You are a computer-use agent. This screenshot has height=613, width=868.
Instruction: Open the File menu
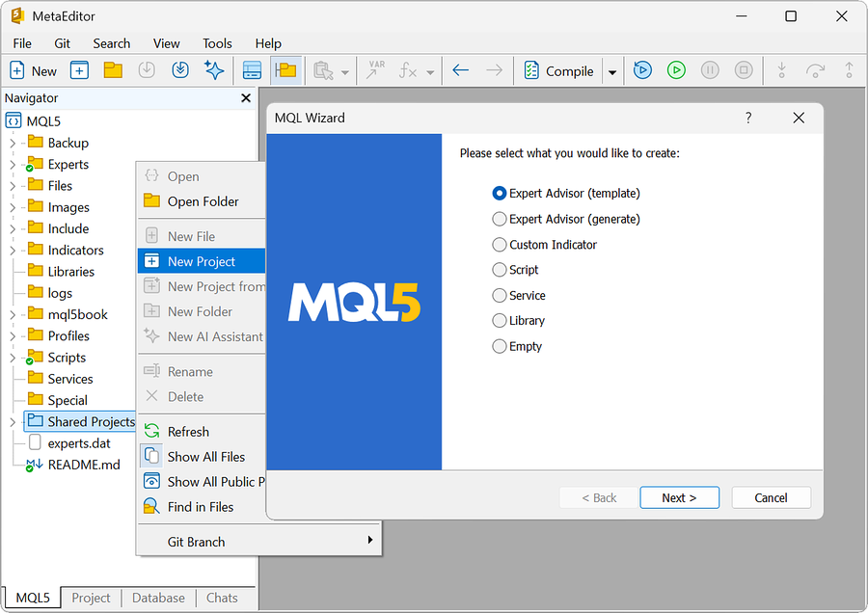22,43
